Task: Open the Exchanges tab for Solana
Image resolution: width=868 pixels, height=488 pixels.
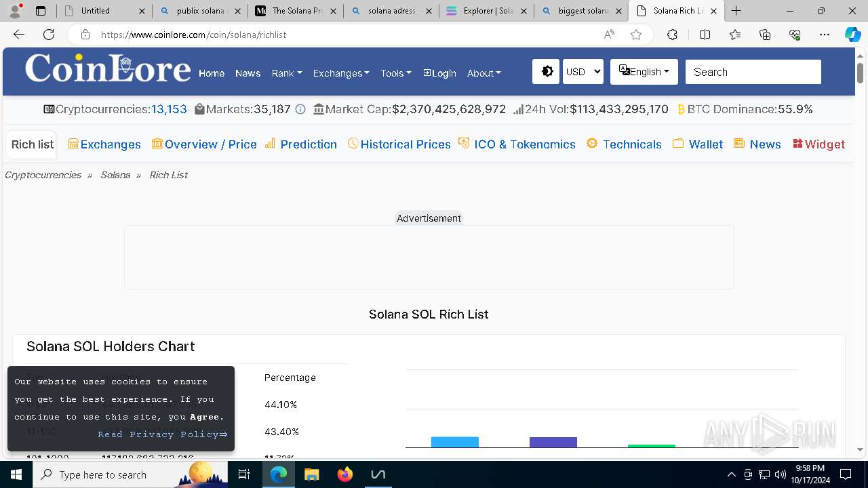Action: pos(104,144)
